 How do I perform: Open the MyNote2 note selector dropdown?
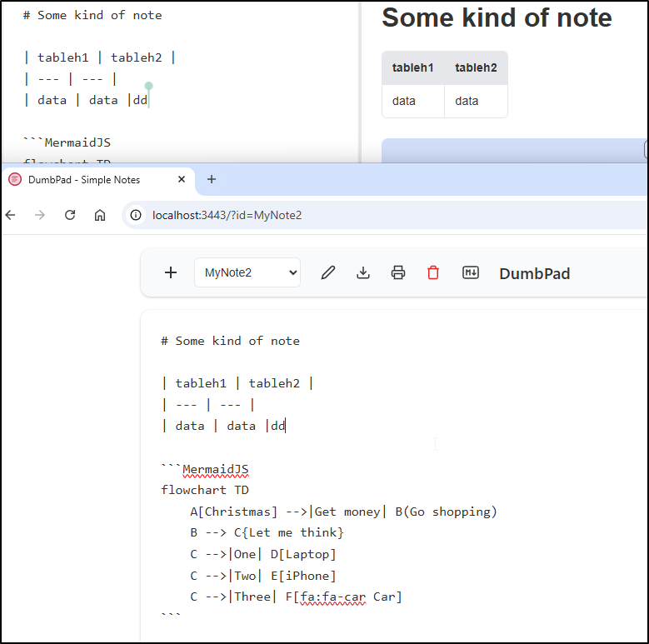[247, 272]
